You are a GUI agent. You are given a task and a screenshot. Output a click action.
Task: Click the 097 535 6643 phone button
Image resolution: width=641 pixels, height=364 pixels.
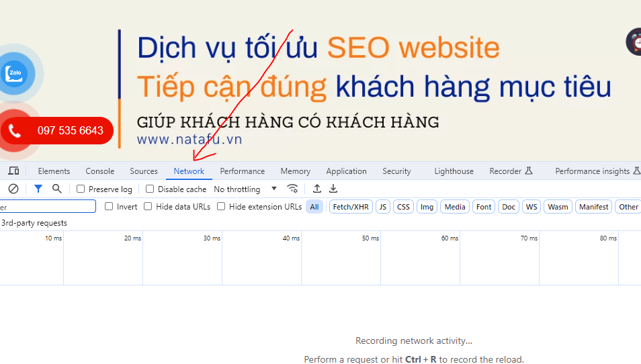57,131
